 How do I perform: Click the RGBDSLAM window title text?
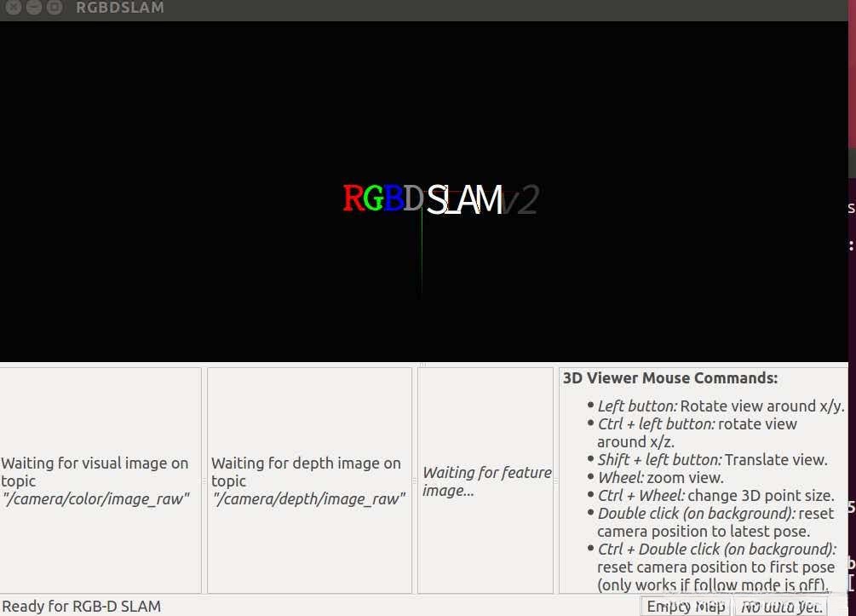pyautogui.click(x=119, y=8)
